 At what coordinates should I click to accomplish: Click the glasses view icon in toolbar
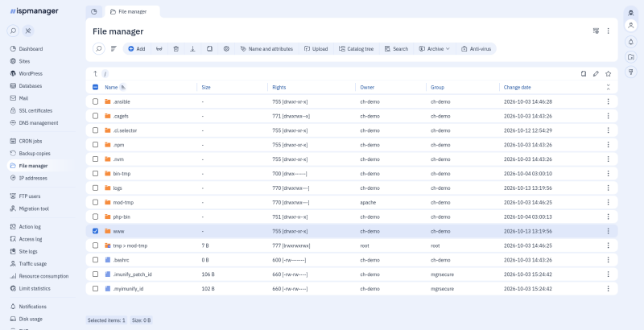point(159,49)
